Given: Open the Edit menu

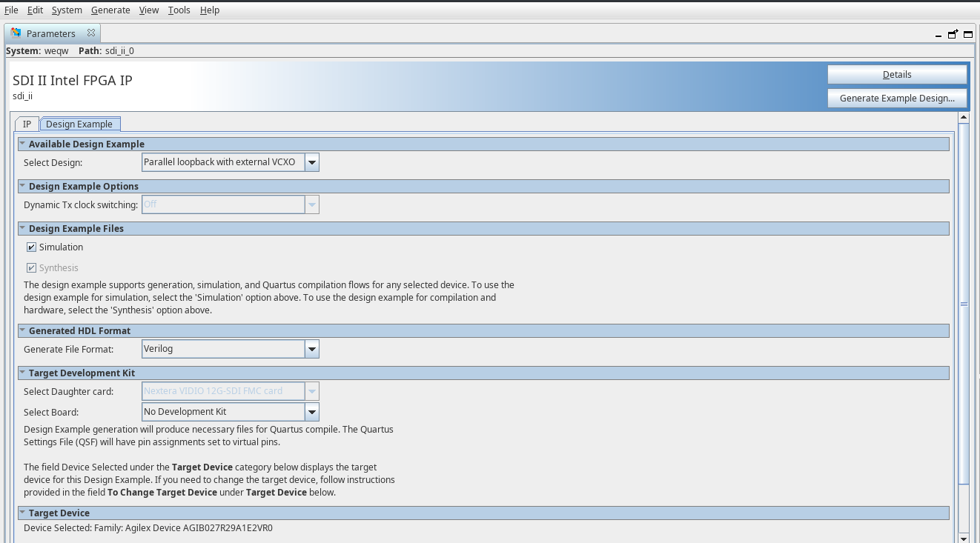Looking at the screenshot, I should pos(35,10).
